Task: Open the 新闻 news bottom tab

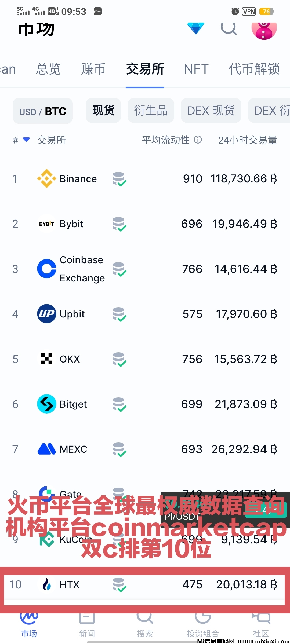Action: click(x=87, y=625)
